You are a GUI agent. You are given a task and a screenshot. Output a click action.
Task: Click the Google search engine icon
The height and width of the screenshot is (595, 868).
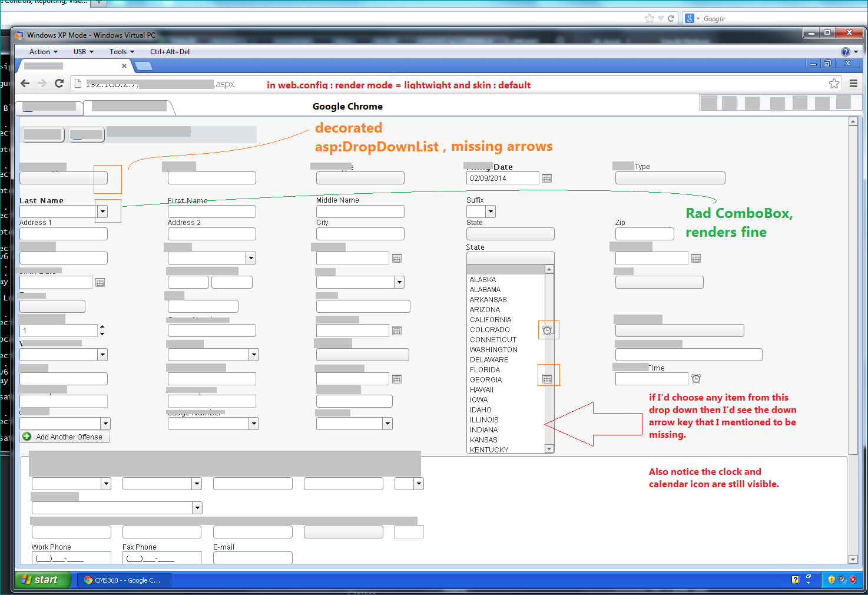690,18
